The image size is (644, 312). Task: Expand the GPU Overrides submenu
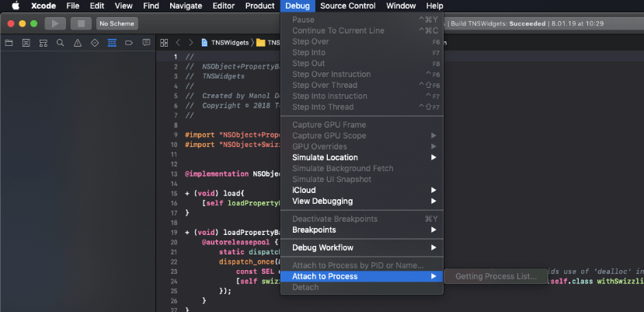[361, 146]
